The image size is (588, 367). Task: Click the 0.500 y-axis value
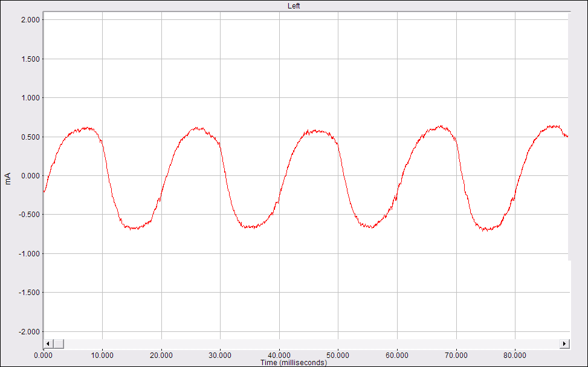(30, 137)
